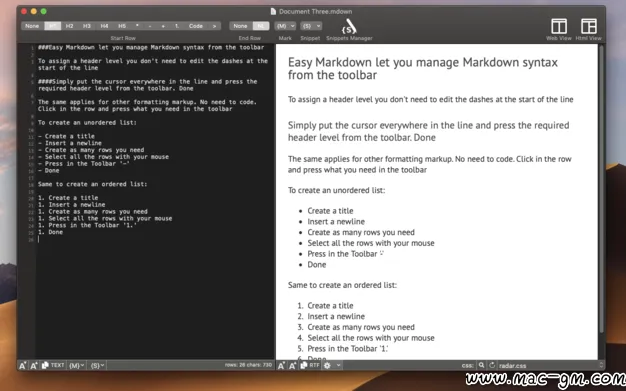626x391 pixels.
Task: Decrease preview font size in right pane
Action: 281,365
